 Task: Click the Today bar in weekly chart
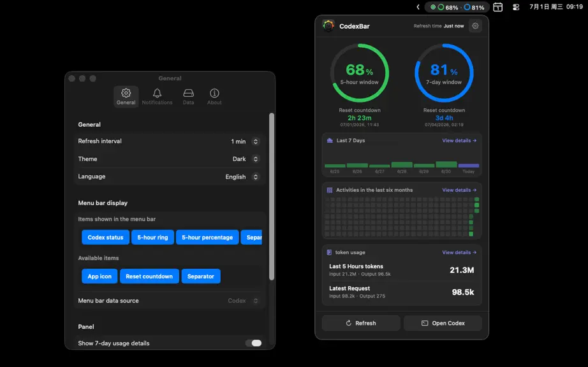468,166
